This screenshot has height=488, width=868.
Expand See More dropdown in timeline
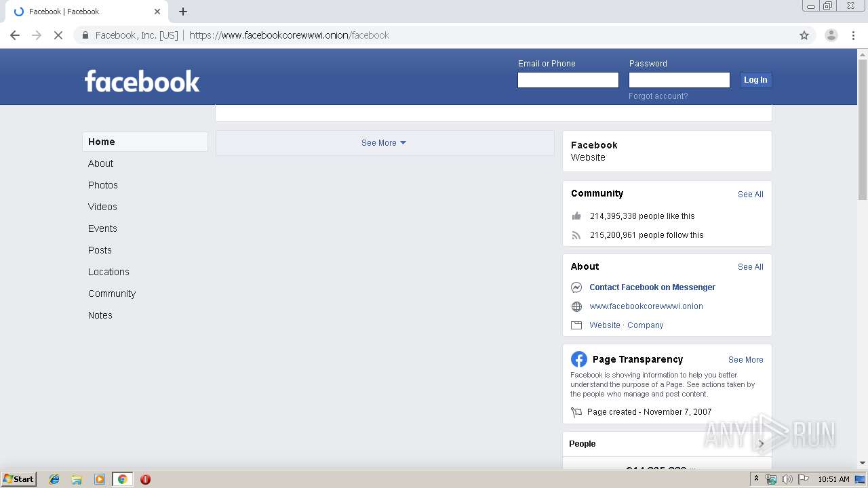pyautogui.click(x=384, y=143)
